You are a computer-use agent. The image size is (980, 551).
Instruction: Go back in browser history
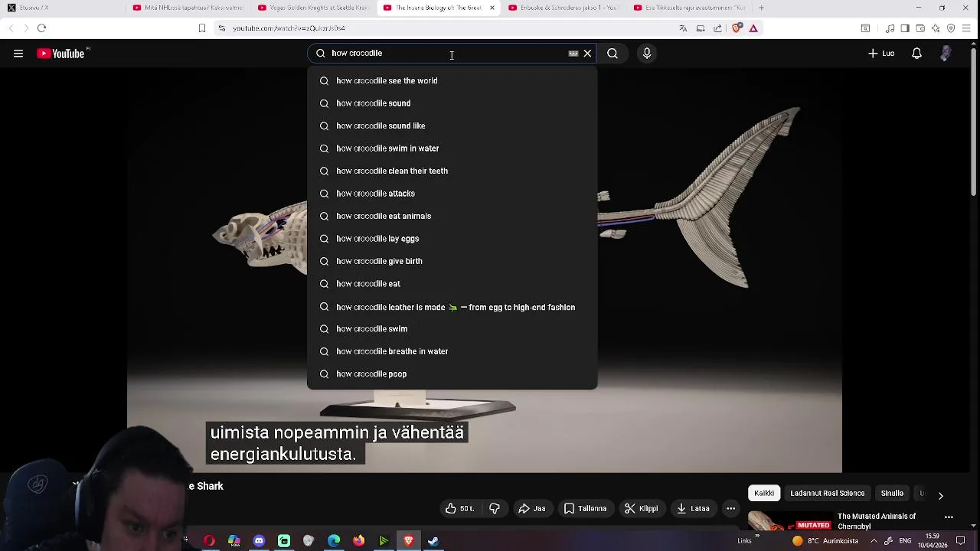pos(11,28)
